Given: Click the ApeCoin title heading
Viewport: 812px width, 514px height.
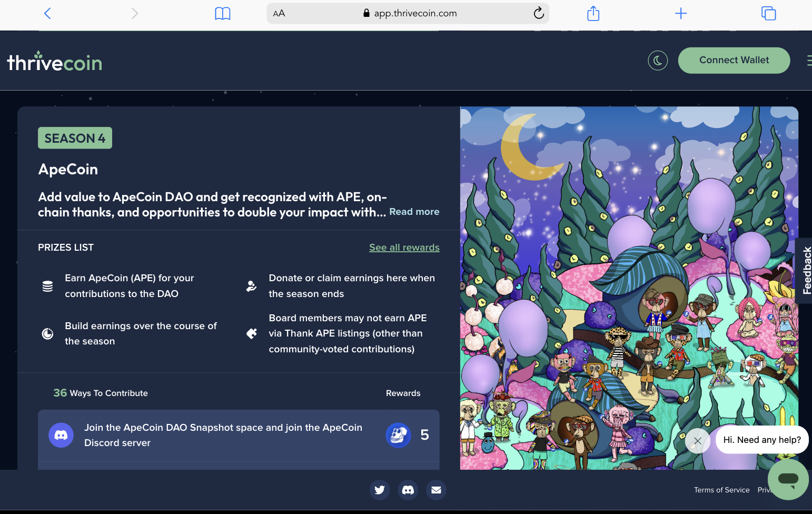Looking at the screenshot, I should (x=68, y=169).
